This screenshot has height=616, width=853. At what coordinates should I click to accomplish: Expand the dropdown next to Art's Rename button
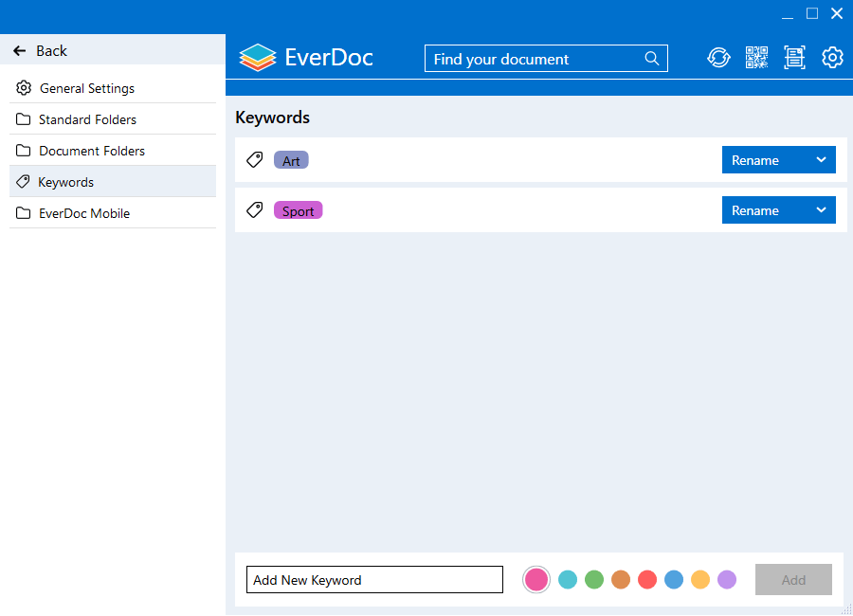823,159
